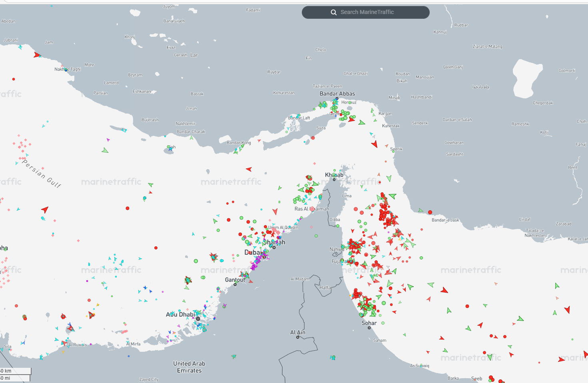
Task: Click the vessel cluster at Kish island
Action: point(171,148)
